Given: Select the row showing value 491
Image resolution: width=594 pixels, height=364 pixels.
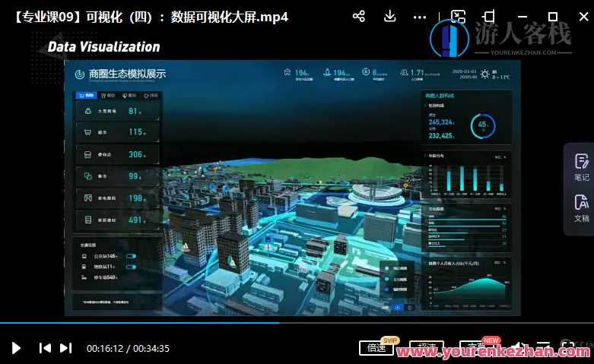Looking at the screenshot, I should tap(117, 220).
